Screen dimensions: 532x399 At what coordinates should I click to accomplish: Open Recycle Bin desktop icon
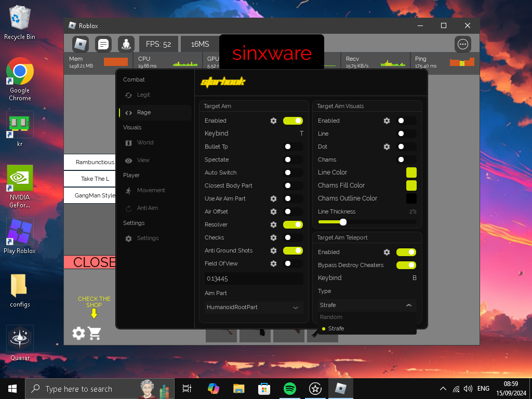(20, 23)
